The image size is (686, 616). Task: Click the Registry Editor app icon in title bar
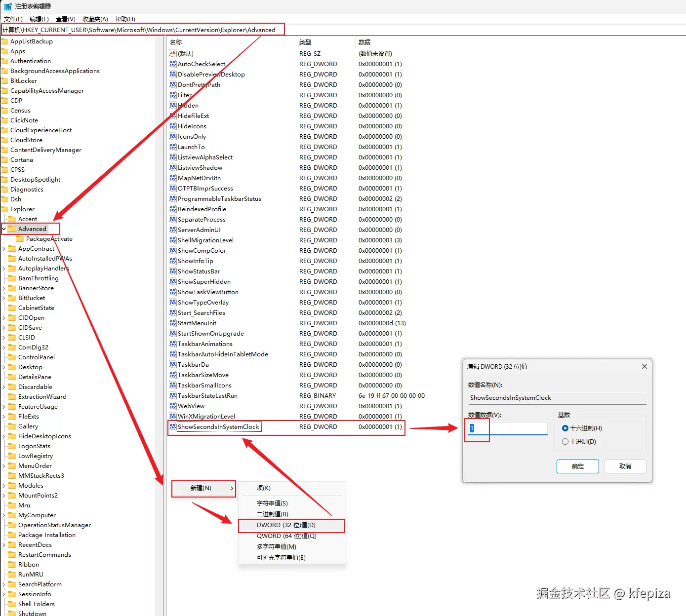8,6
